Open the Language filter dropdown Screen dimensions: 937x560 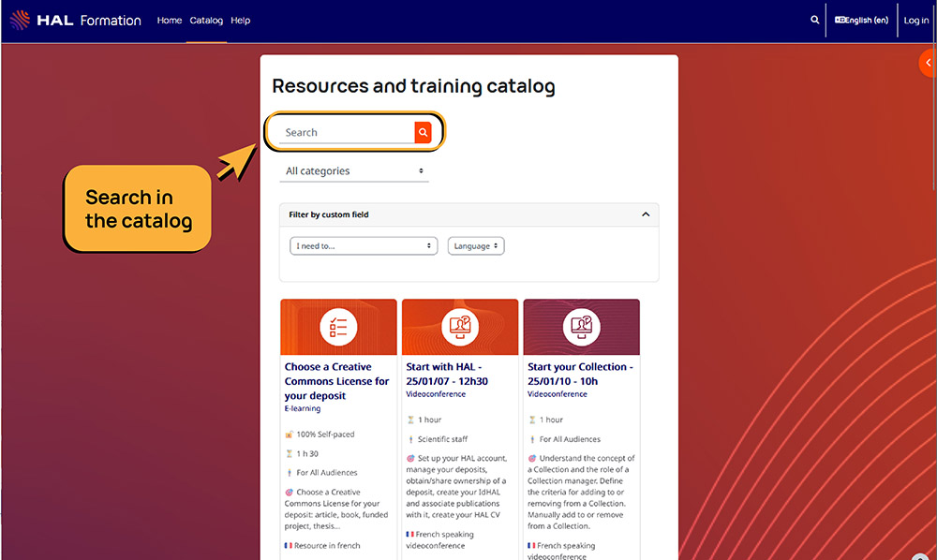476,246
